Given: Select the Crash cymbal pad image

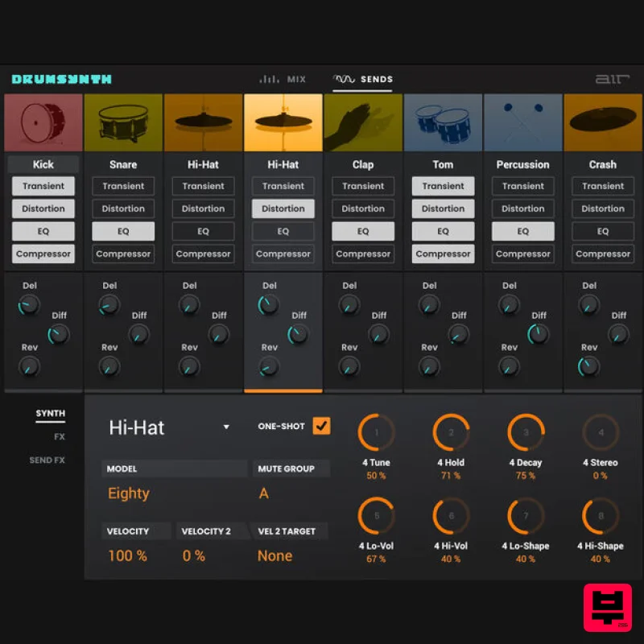Looking at the screenshot, I should 602,122.
